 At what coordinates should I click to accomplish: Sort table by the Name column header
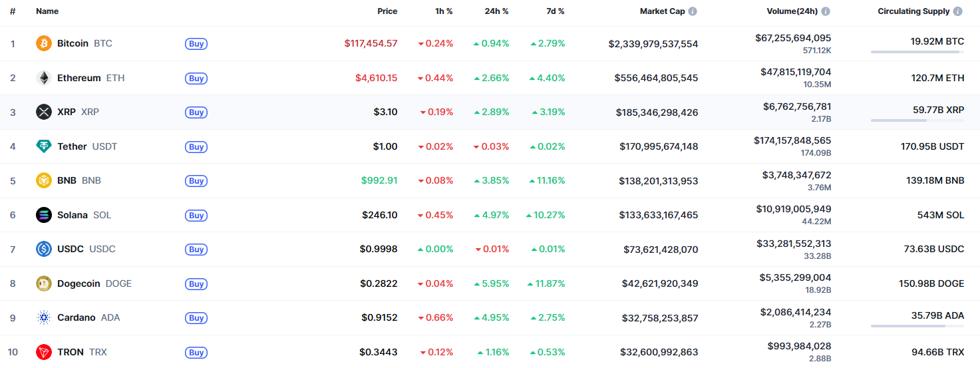(47, 11)
